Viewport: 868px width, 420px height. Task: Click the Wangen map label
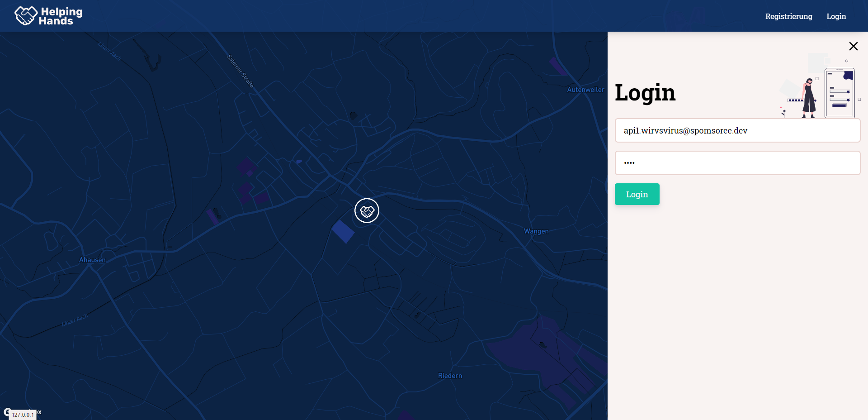coord(536,231)
